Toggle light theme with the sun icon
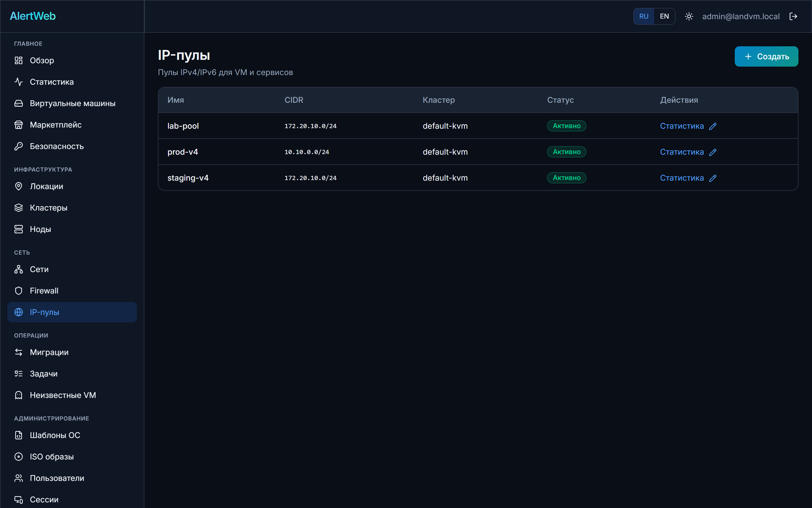812x508 pixels. pos(689,16)
